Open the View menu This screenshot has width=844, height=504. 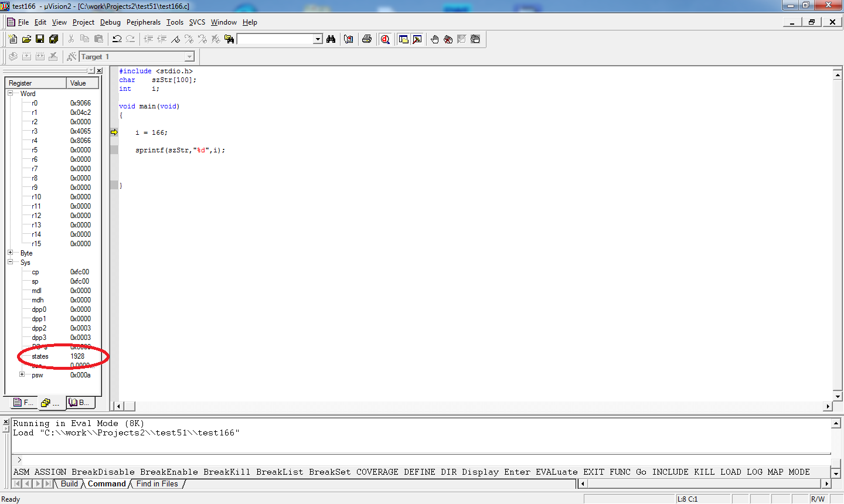point(59,22)
